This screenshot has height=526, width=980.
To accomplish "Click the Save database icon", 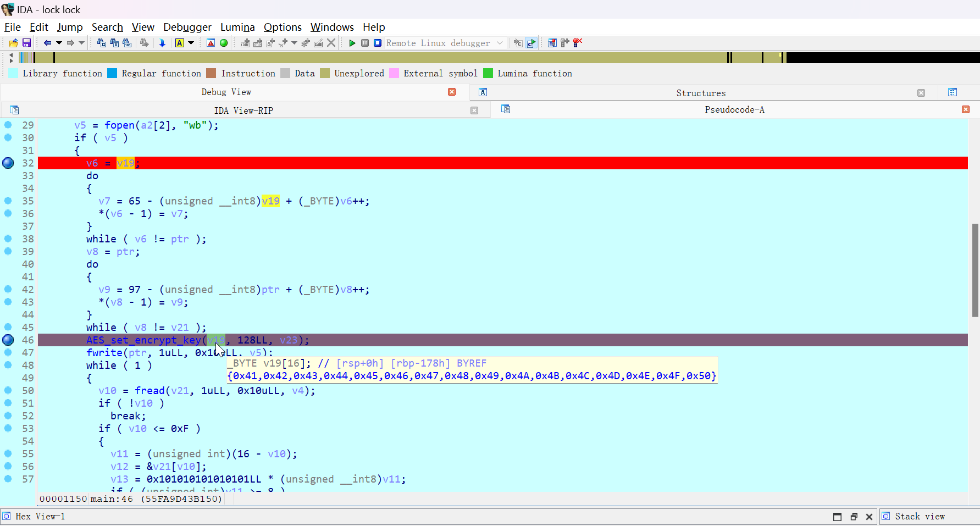I will coord(26,43).
